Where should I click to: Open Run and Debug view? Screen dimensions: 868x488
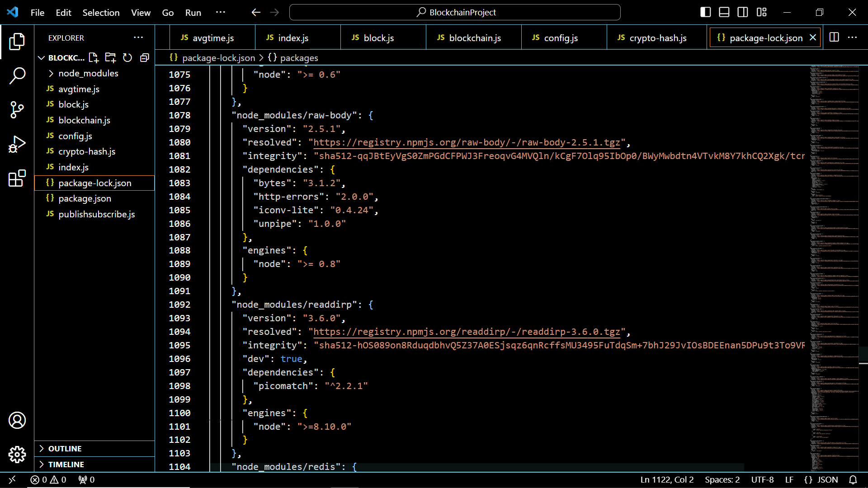[17, 145]
